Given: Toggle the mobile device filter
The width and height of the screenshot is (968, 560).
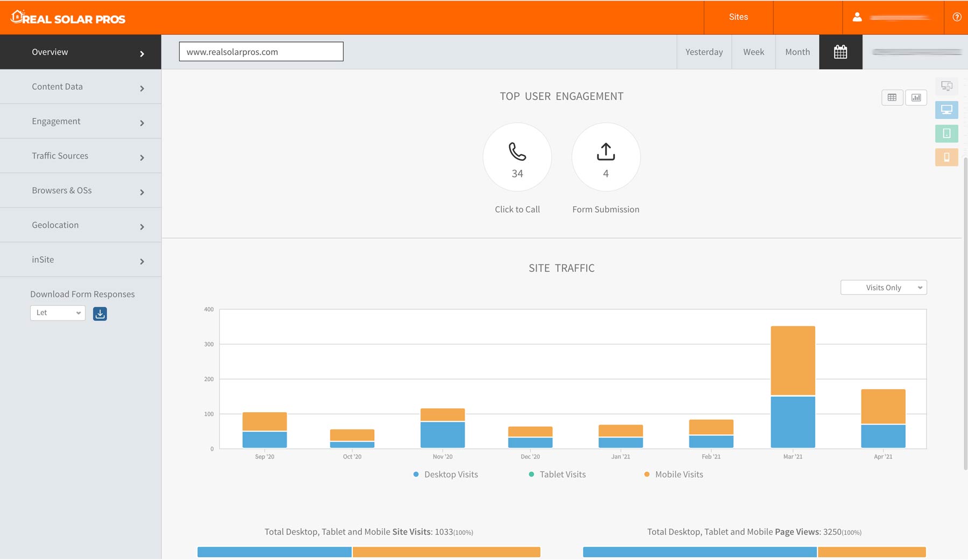Looking at the screenshot, I should pos(946,157).
